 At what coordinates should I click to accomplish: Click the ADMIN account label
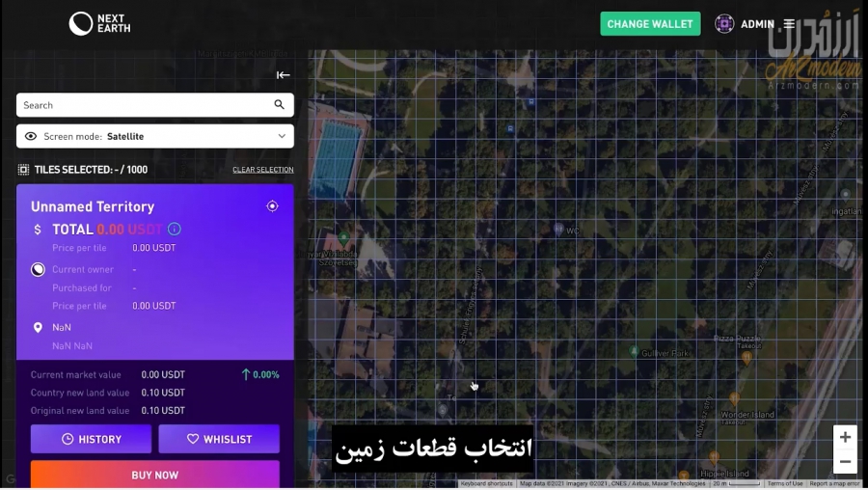pos(757,24)
